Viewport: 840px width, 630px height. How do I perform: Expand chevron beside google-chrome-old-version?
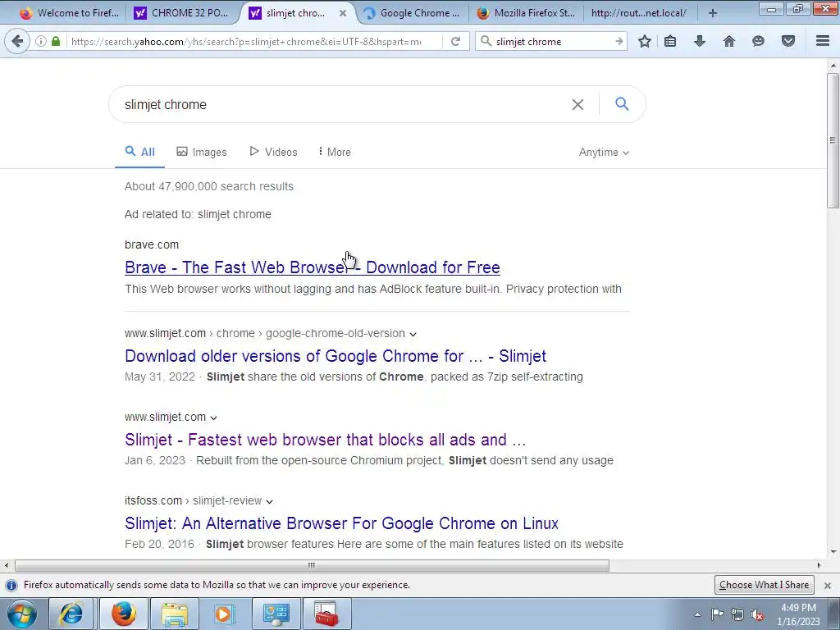click(413, 334)
